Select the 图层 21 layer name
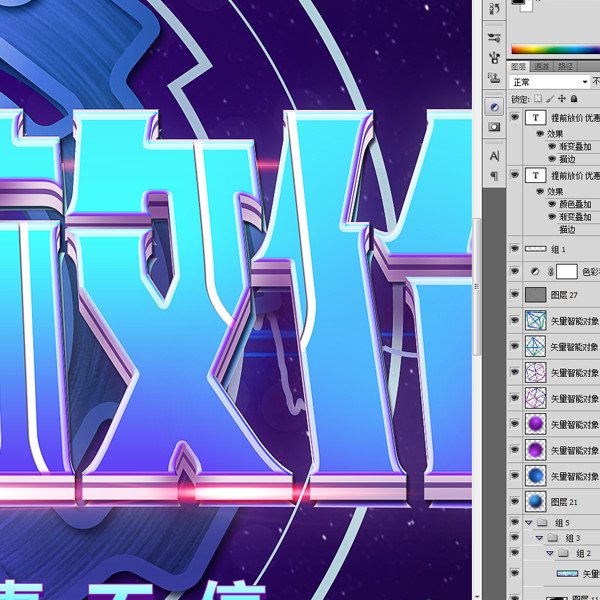 [x=564, y=502]
